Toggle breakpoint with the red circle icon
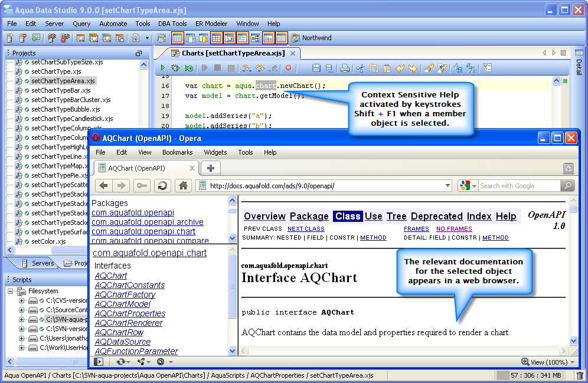Viewport: 588px width, 383px height. (x=288, y=68)
